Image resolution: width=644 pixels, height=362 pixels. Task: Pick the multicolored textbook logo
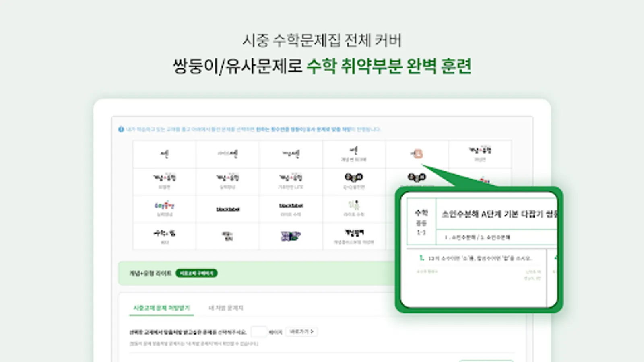pyautogui.click(x=164, y=206)
